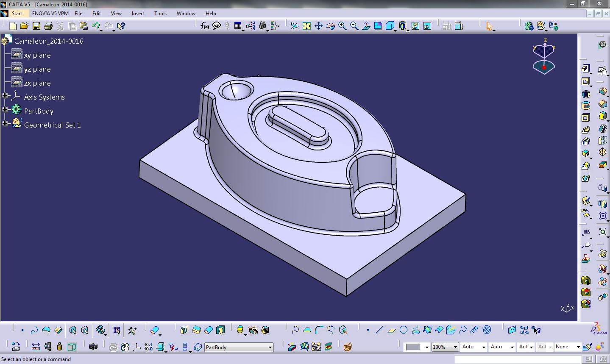The image size is (610, 364).
Task: Select the Fly Mode airplane icon
Action: pyautogui.click(x=295, y=26)
